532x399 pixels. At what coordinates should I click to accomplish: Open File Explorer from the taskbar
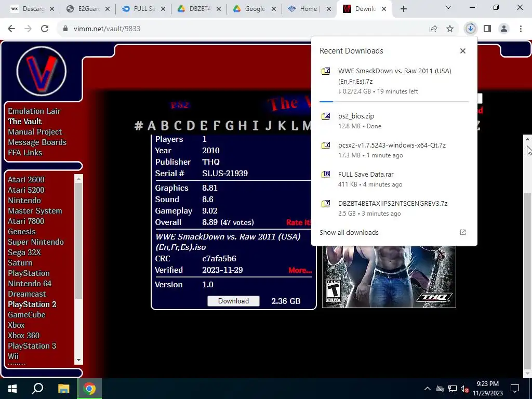pos(63,389)
